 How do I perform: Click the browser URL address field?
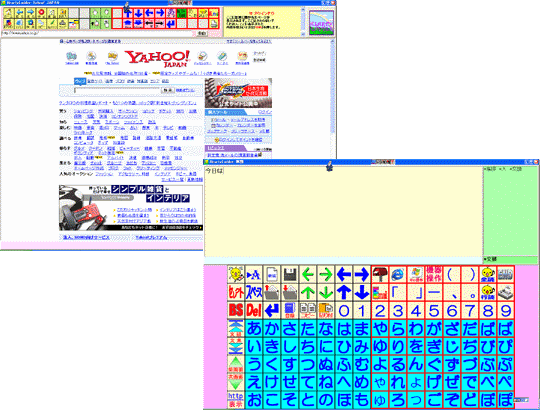98,33
